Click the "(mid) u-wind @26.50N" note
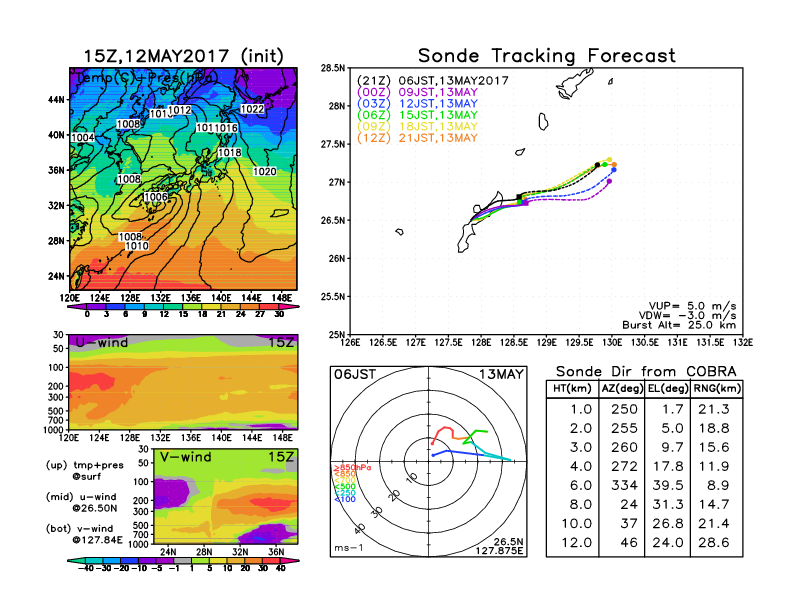 click(81, 502)
